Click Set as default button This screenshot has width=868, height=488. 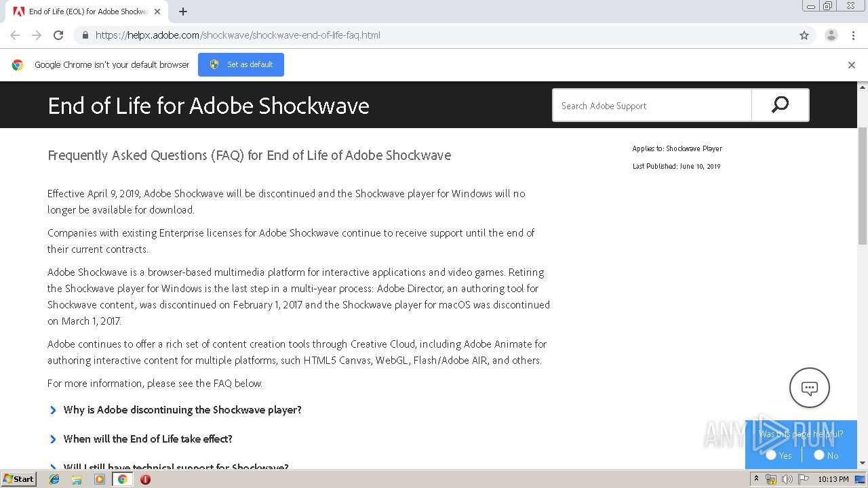[x=241, y=64]
